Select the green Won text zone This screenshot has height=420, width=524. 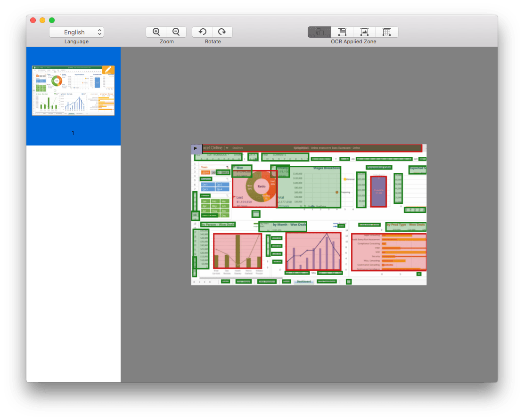242,171
